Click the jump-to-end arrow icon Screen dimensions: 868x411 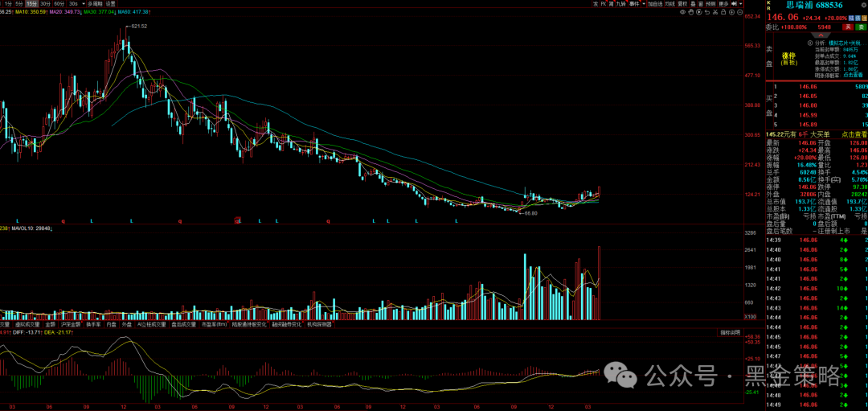tap(734, 4)
